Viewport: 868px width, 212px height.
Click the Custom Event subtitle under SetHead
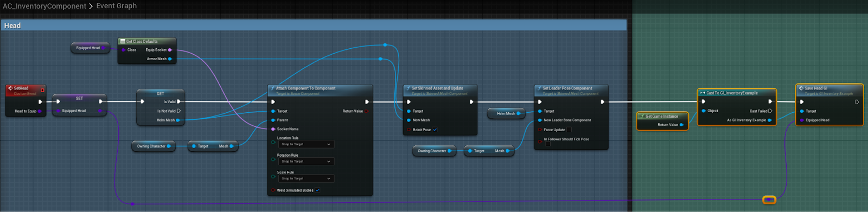point(25,93)
